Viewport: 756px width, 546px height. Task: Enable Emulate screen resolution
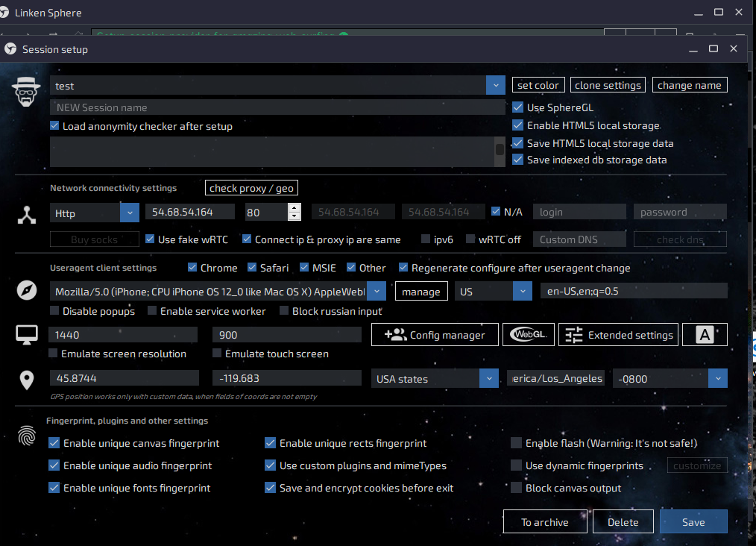(53, 354)
